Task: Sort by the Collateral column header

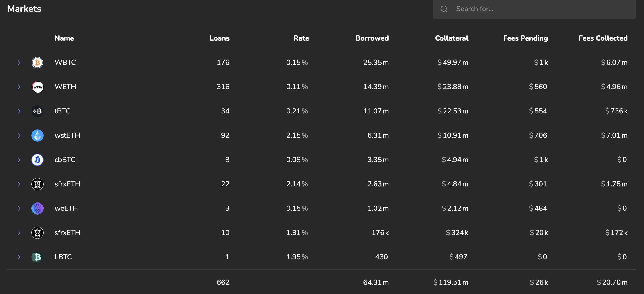Action: pos(451,38)
